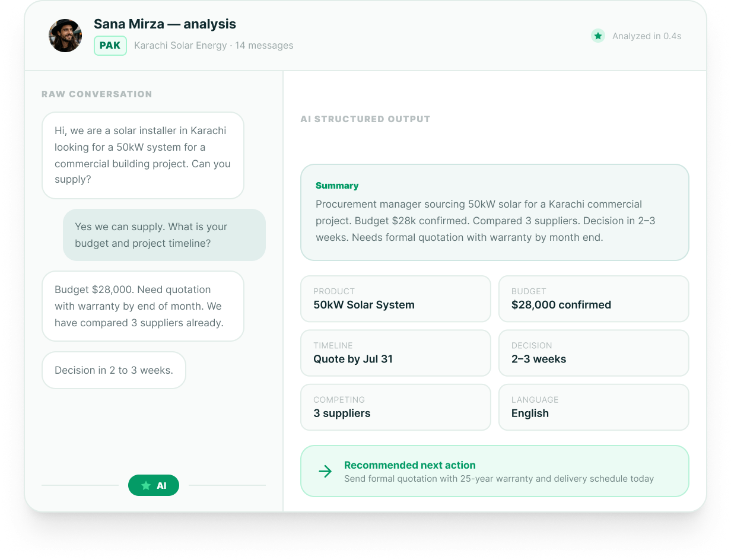Click the PRODUCT 50kW Solar System card

(x=396, y=298)
